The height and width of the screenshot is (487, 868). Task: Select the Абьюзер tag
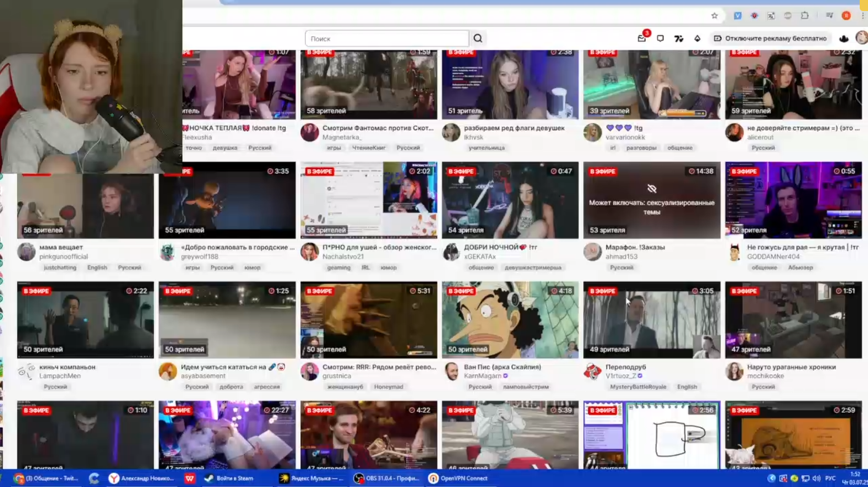[x=800, y=267]
